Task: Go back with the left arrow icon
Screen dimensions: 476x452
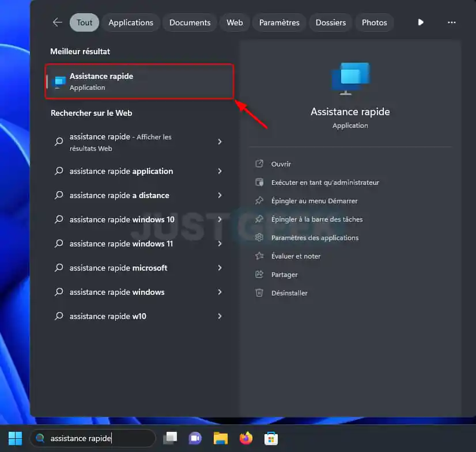Action: pos(57,22)
